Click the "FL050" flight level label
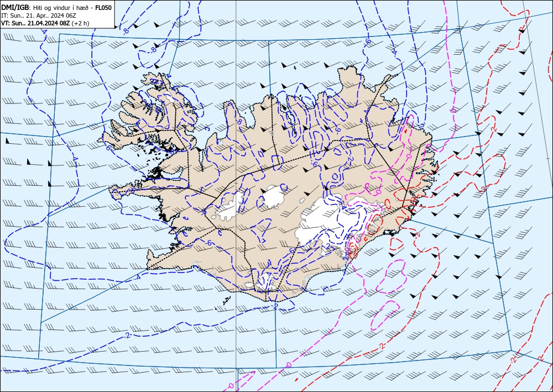 coord(103,8)
